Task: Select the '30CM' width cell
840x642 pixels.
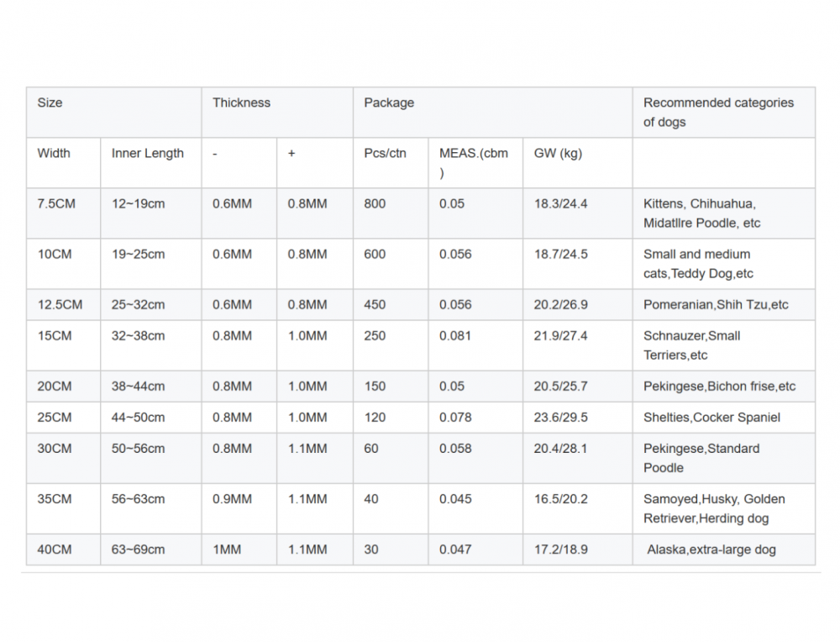Action: tap(63, 458)
